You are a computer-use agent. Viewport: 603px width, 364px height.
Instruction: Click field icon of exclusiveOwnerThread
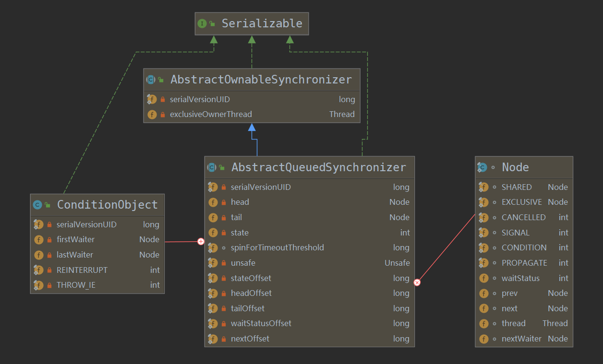(x=152, y=114)
